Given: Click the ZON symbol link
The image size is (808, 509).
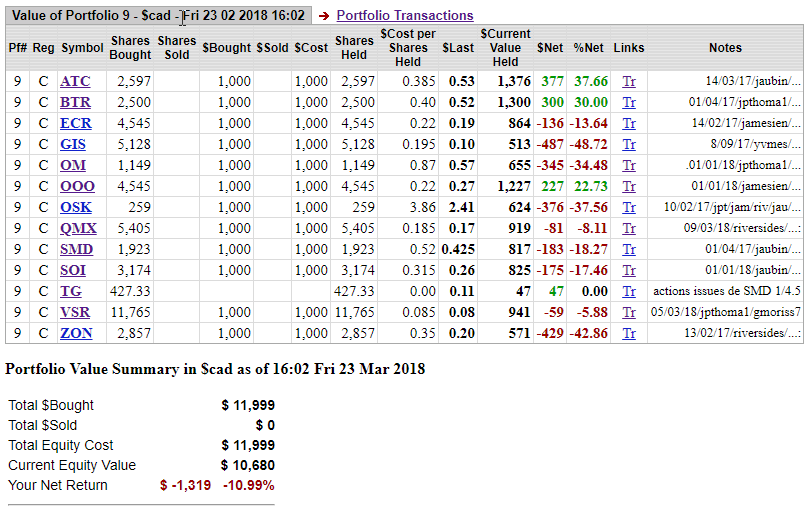Looking at the screenshot, I should pos(76,333).
